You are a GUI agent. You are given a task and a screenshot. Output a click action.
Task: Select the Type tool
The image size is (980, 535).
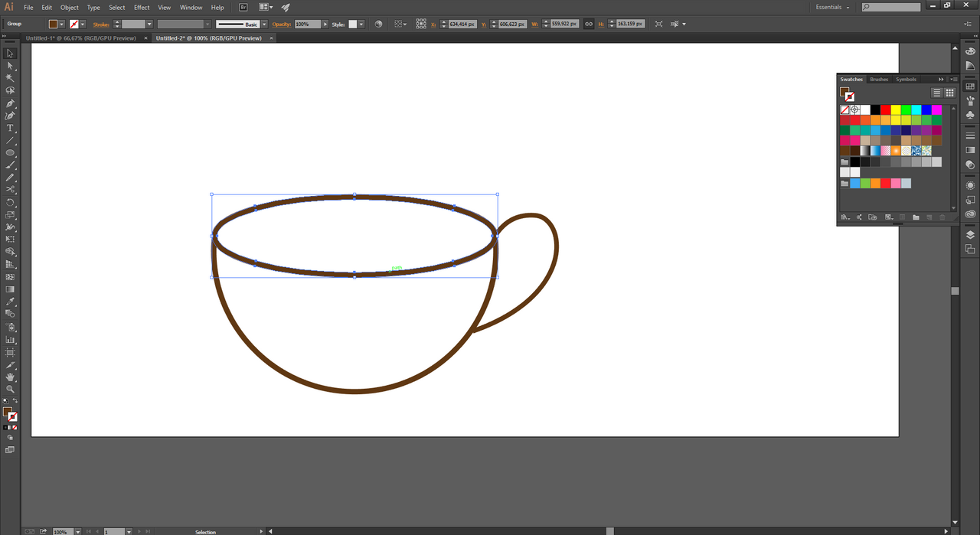pyautogui.click(x=10, y=128)
